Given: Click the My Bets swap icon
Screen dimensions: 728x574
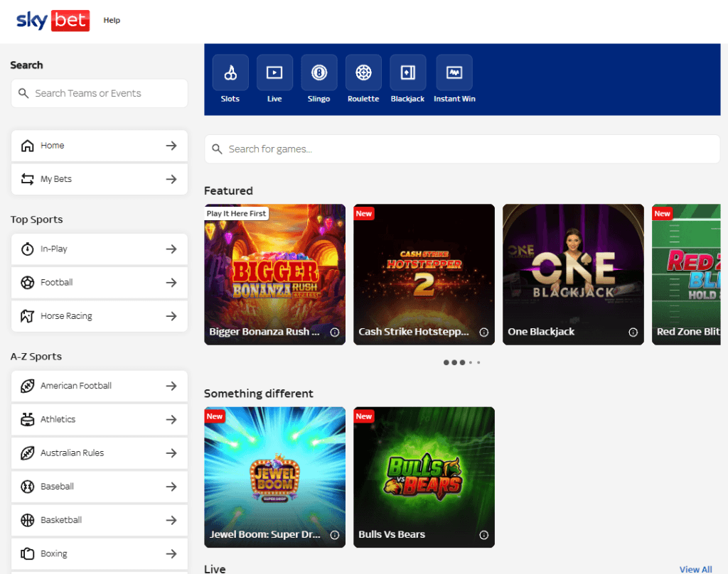Looking at the screenshot, I should coord(28,179).
